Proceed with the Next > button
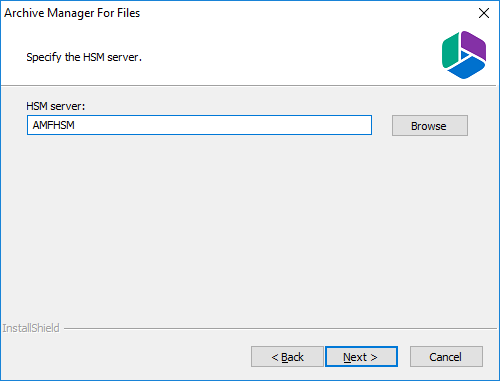 [x=361, y=357]
